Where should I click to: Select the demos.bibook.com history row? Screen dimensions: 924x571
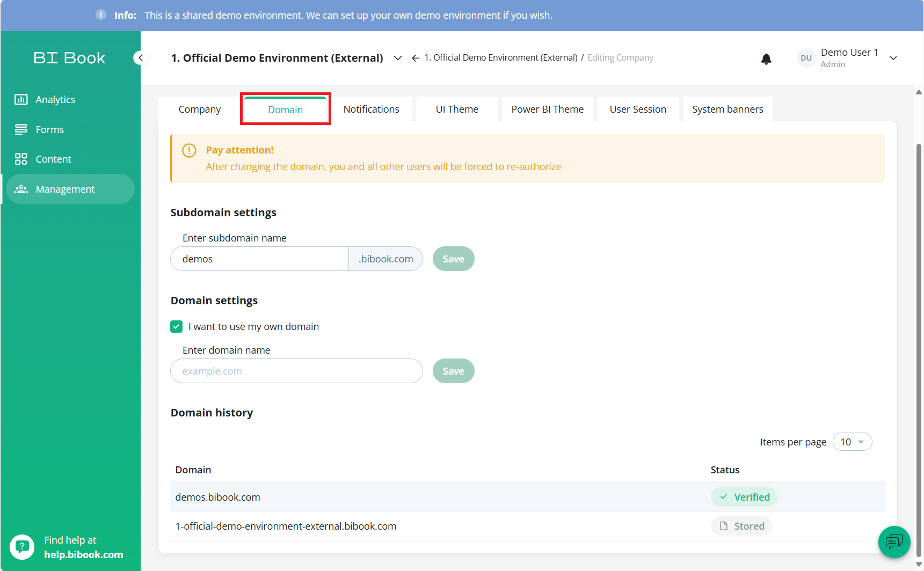pos(527,497)
